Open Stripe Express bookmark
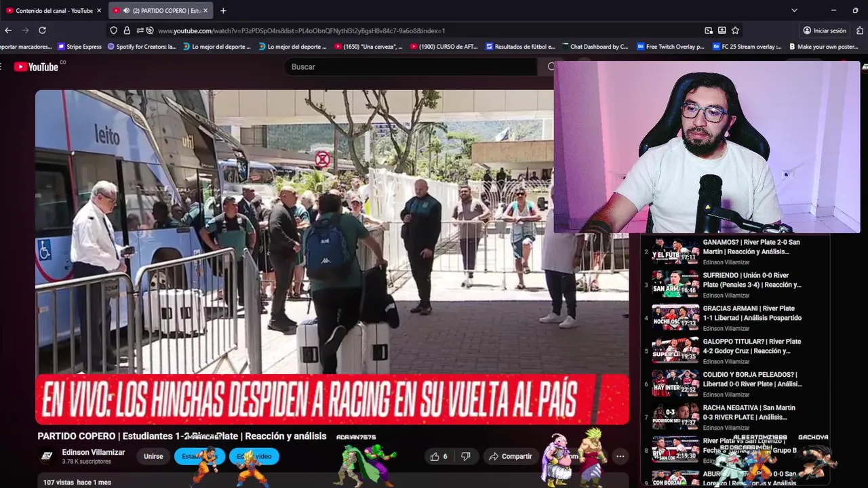Screen dimensions: 868x488 pos(80,47)
